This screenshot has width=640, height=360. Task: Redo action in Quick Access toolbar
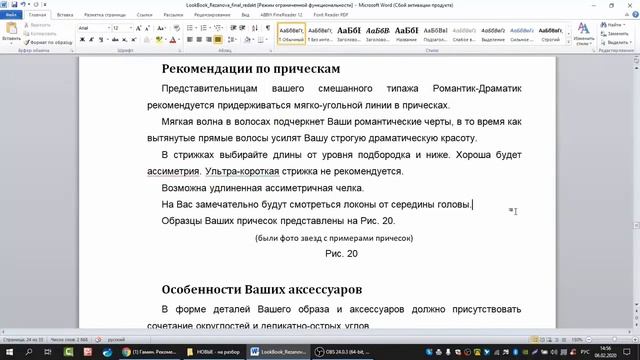(36, 4)
